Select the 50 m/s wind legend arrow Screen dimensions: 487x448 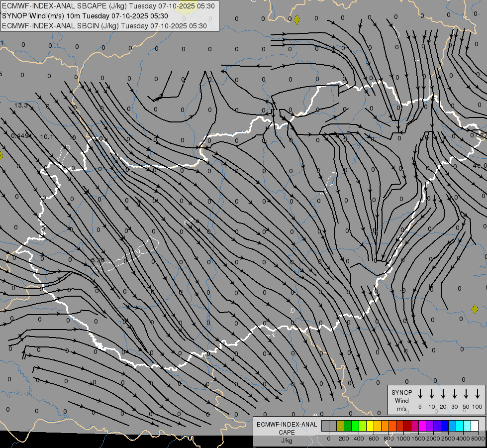[466, 394]
